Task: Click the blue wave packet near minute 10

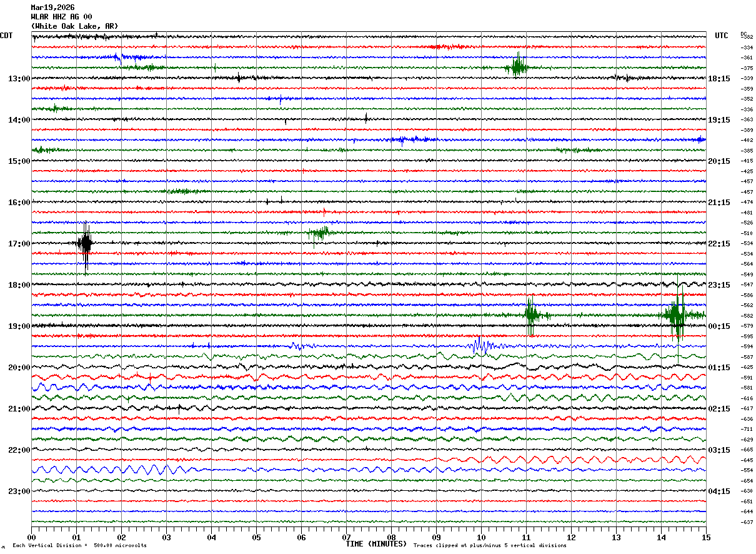Action: [x=480, y=346]
